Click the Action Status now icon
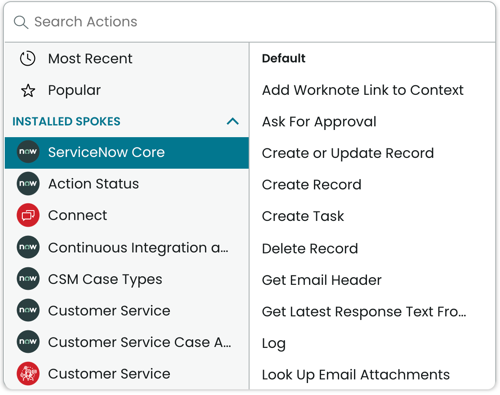This screenshot has height=395, width=500. click(x=28, y=183)
